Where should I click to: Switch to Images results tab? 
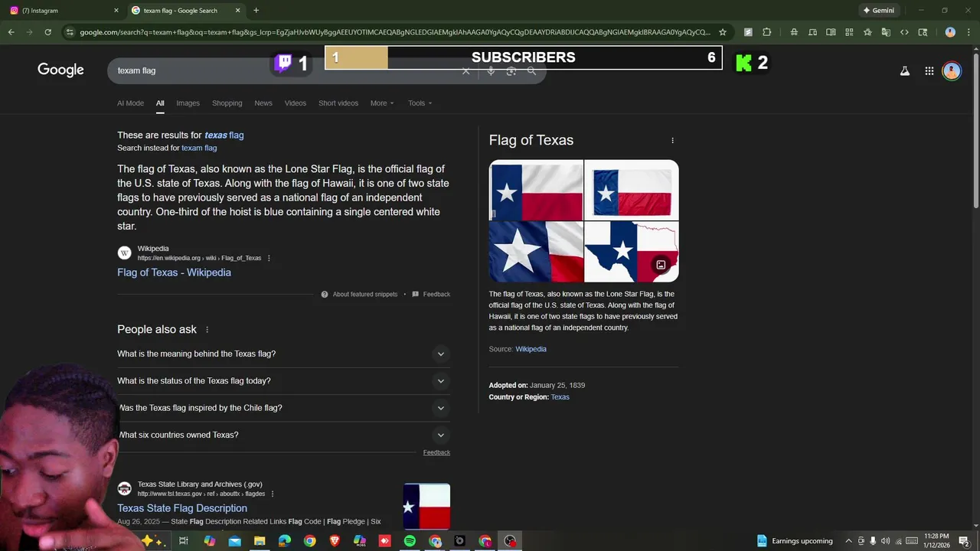pos(188,103)
